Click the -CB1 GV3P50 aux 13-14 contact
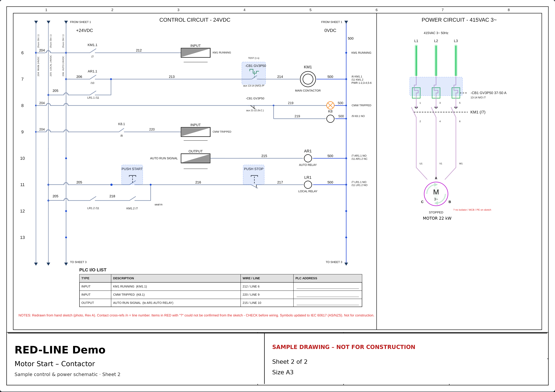Image resolution: width=555 pixels, height=392 pixels. coord(254,73)
